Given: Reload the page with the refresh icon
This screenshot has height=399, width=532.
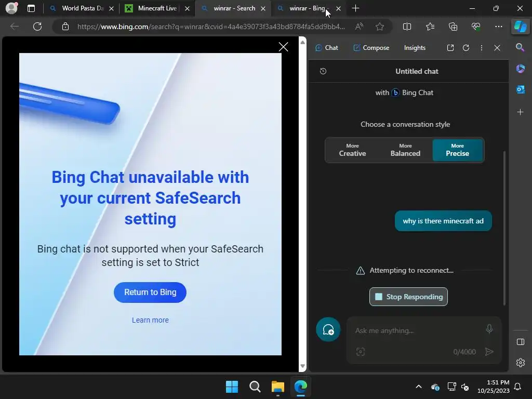Looking at the screenshot, I should pos(37,26).
